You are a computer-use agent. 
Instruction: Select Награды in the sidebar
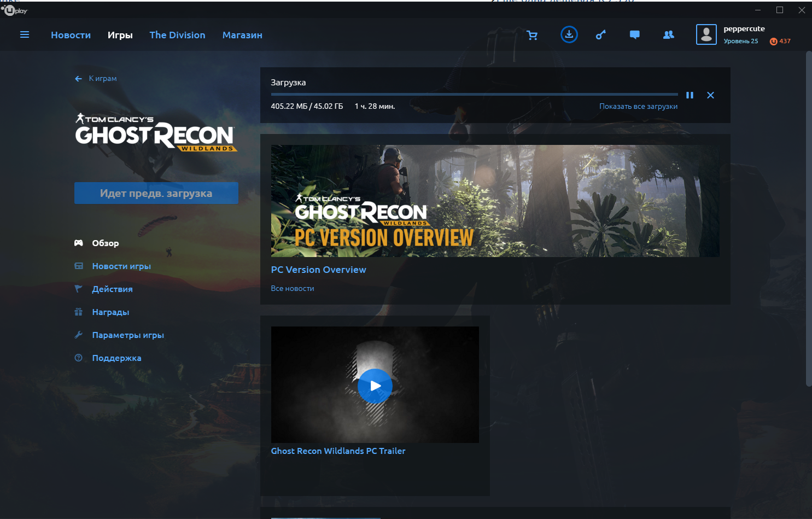tap(110, 312)
